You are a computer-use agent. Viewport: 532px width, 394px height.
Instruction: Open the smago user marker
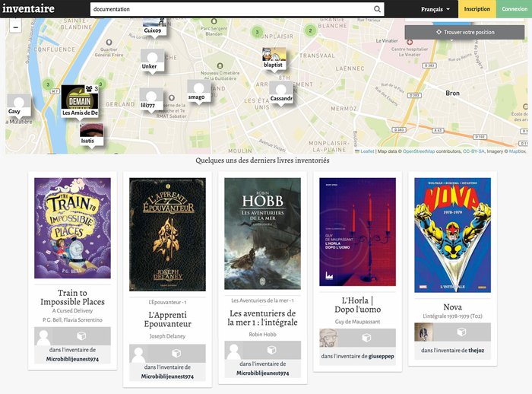click(198, 91)
